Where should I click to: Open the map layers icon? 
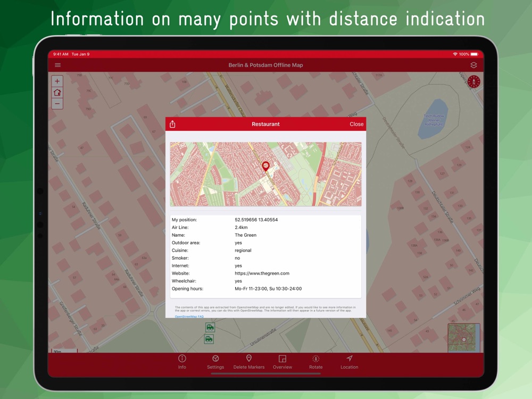(473, 65)
